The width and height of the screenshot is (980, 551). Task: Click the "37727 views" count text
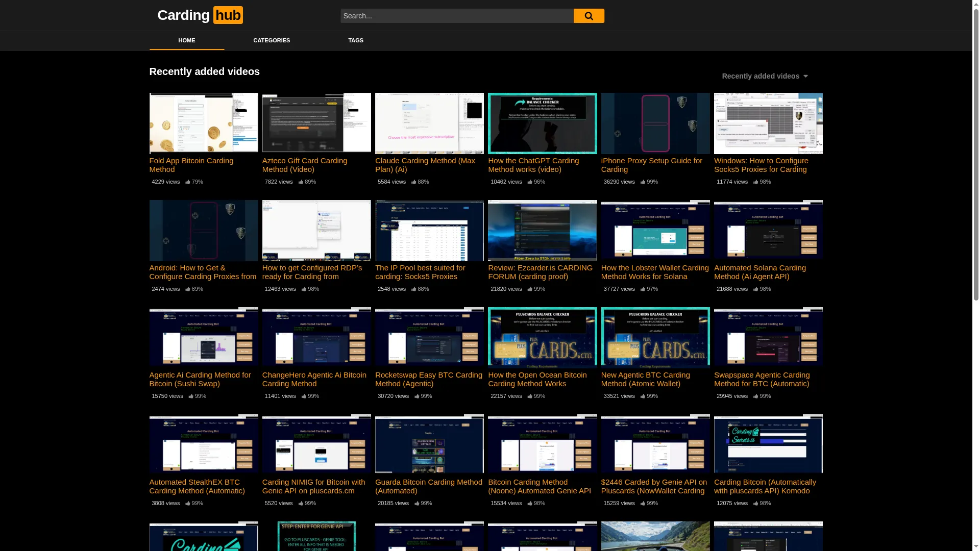tap(619, 289)
